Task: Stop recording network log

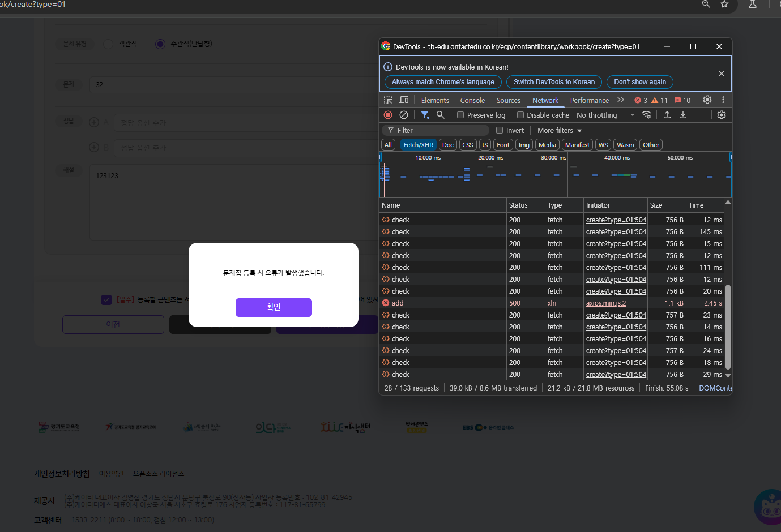Action: [388, 115]
